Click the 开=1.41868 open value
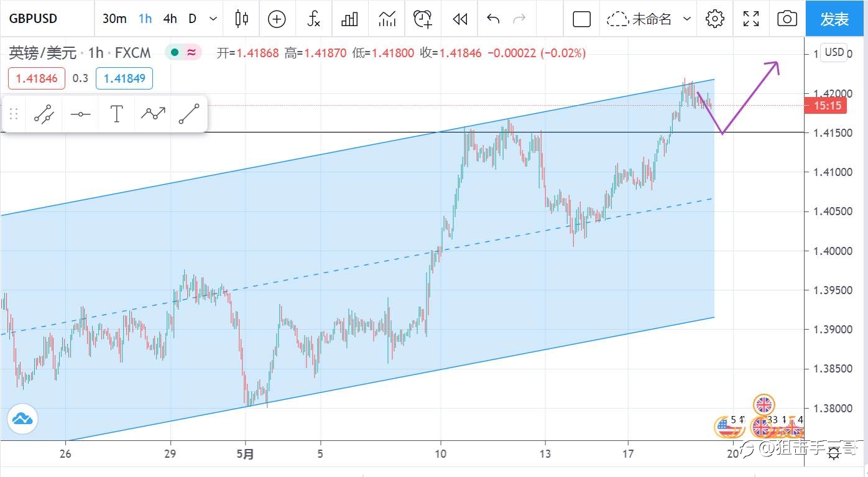Image resolution: width=868 pixels, height=477 pixels. click(x=248, y=53)
